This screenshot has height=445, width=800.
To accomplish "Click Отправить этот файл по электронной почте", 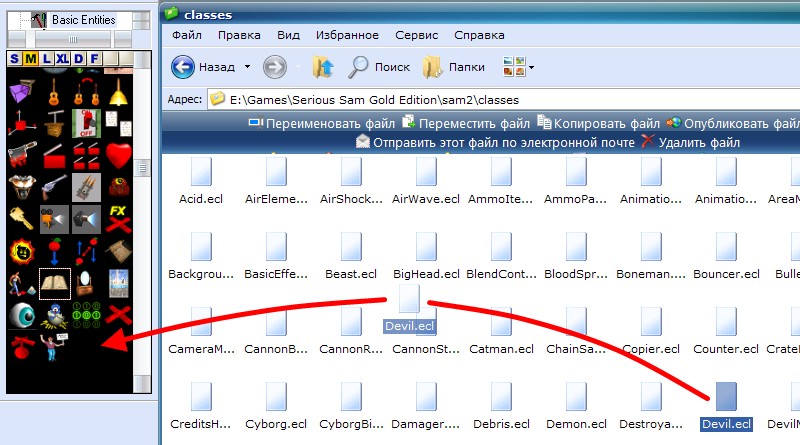I will (495, 142).
